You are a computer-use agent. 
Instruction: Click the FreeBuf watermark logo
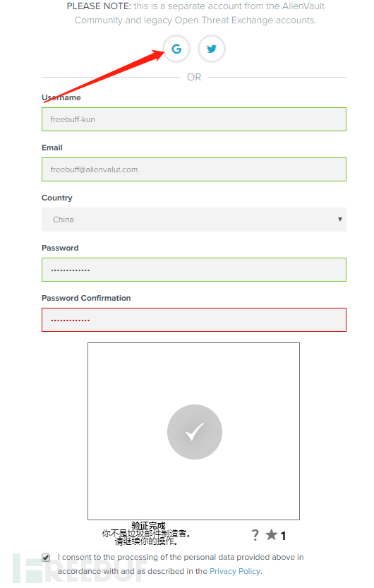pos(80,568)
